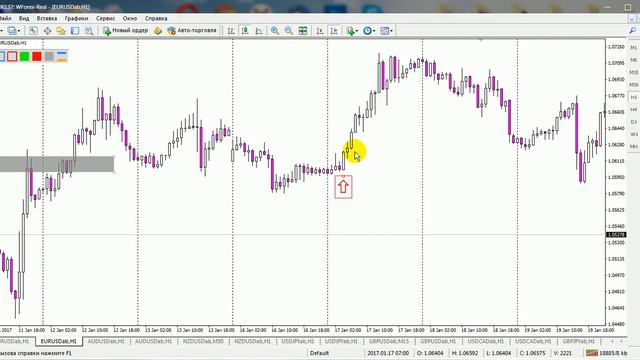Click the Новый ордер button
The image size is (640, 360).
(x=125, y=31)
